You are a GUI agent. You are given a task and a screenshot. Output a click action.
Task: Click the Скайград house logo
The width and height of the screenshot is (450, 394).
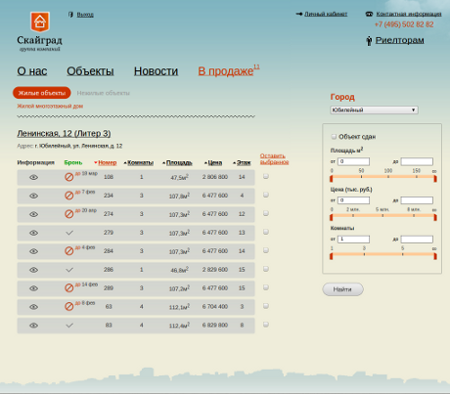click(x=40, y=22)
